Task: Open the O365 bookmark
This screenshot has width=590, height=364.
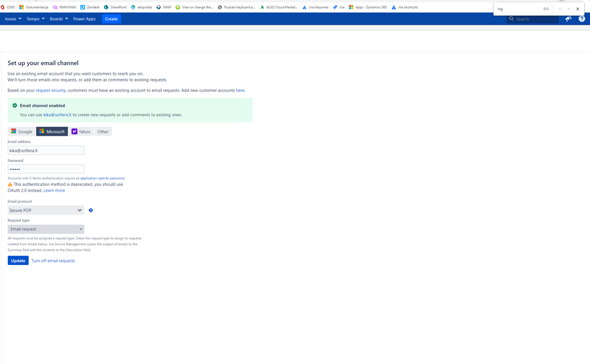Action: pos(8,7)
